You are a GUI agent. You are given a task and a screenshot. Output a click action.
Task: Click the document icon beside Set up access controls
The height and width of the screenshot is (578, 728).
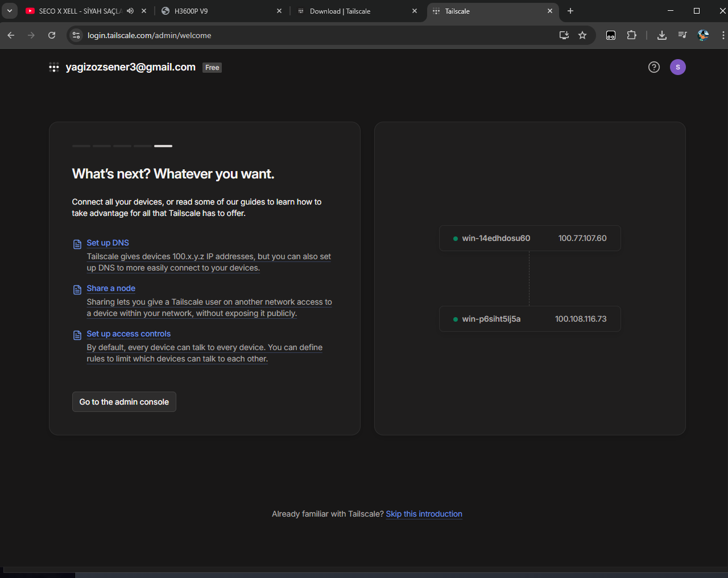click(x=77, y=335)
